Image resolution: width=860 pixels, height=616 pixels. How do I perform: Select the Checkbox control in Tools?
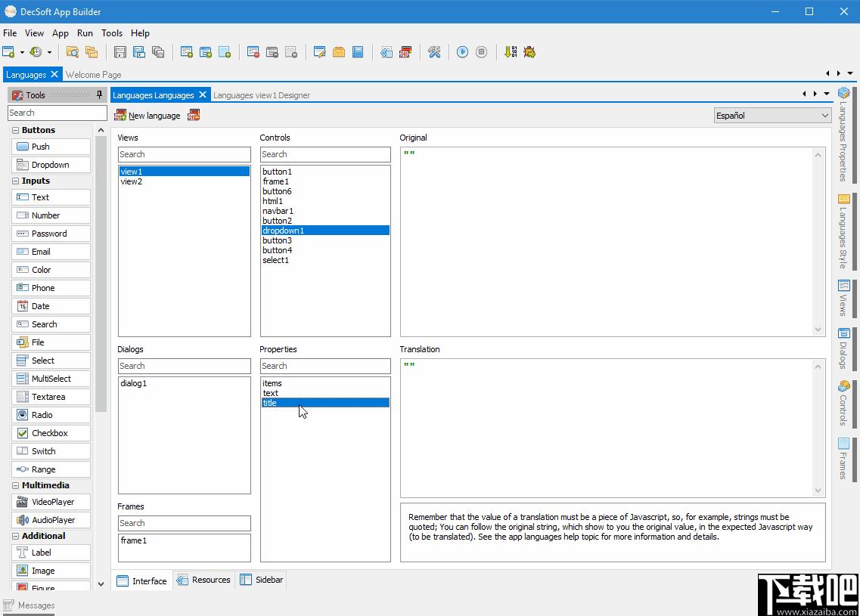(51, 433)
